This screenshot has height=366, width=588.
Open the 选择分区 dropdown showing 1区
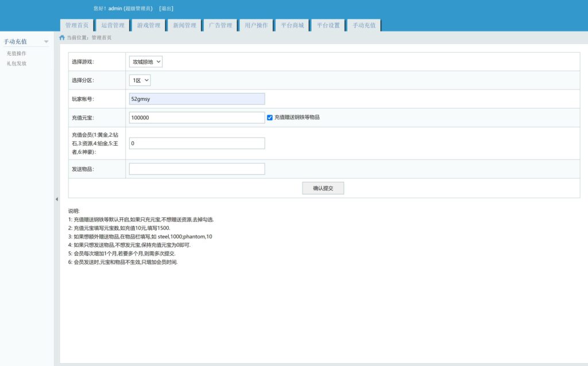coord(140,80)
